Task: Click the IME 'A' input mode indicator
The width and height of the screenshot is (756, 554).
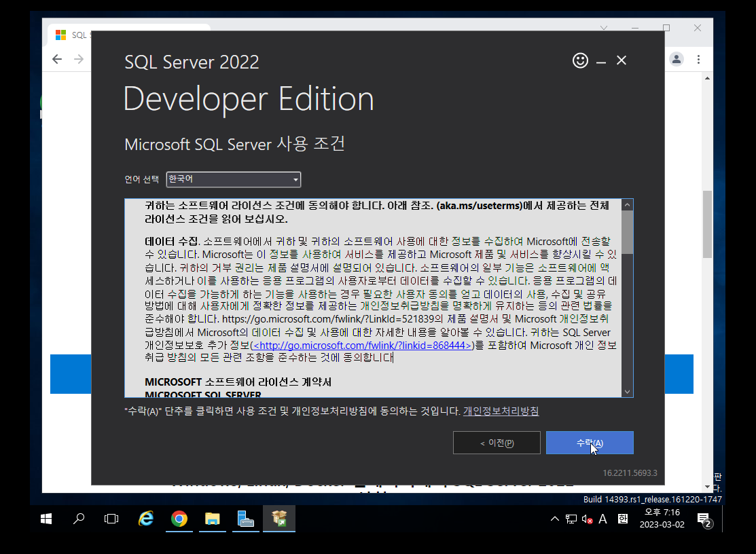Action: pyautogui.click(x=602, y=519)
